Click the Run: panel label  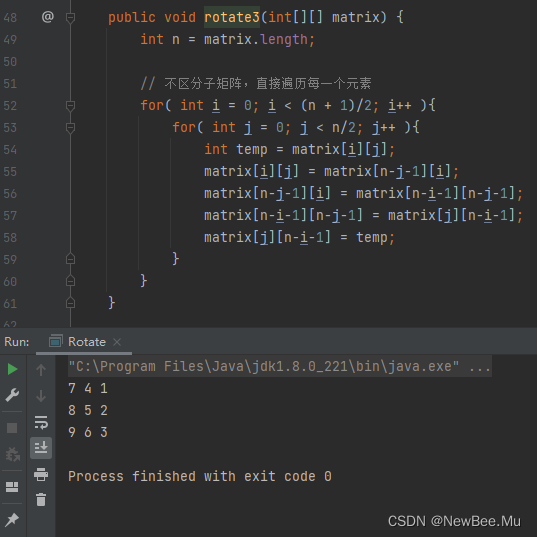pos(16,342)
